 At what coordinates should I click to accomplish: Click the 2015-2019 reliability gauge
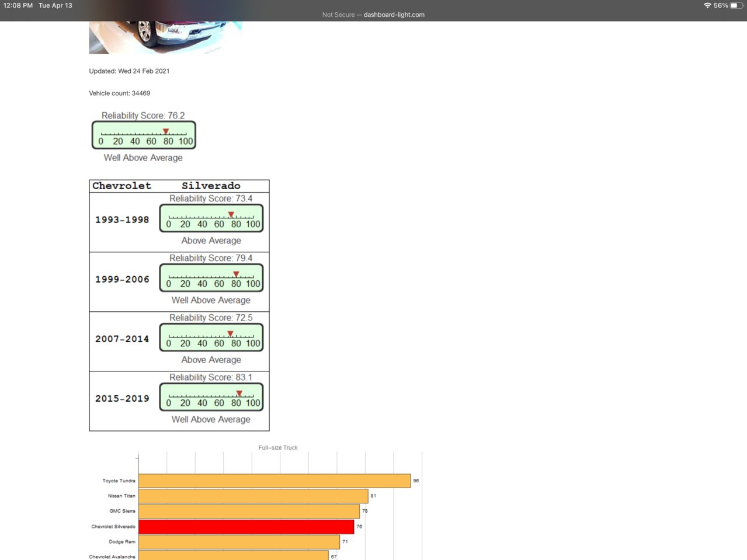[x=211, y=397]
